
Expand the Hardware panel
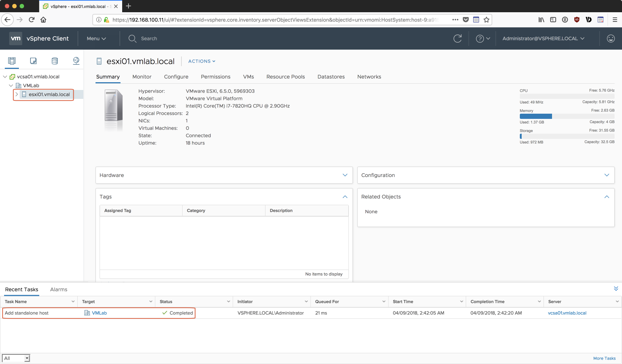[345, 175]
